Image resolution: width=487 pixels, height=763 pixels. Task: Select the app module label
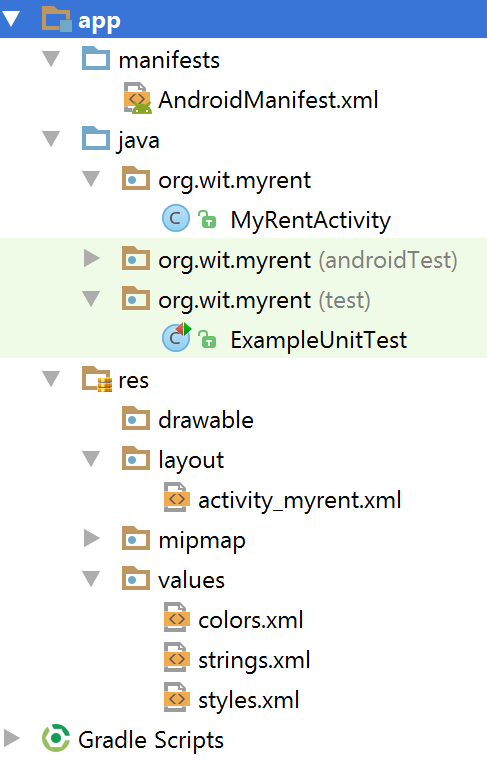coord(99,22)
